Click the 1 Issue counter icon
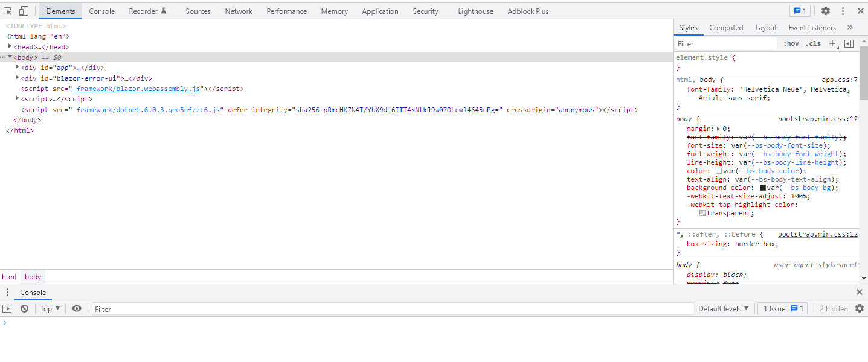The height and width of the screenshot is (362, 868). [x=783, y=308]
